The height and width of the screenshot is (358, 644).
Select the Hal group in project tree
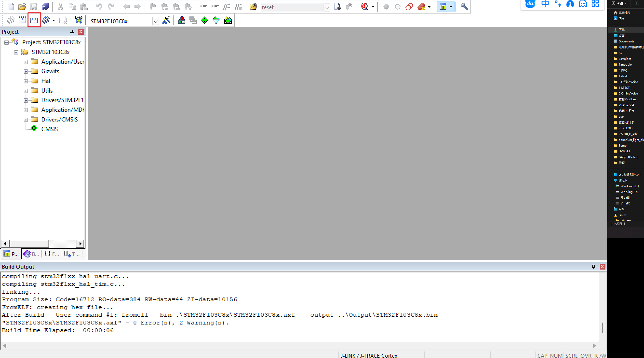tap(46, 81)
